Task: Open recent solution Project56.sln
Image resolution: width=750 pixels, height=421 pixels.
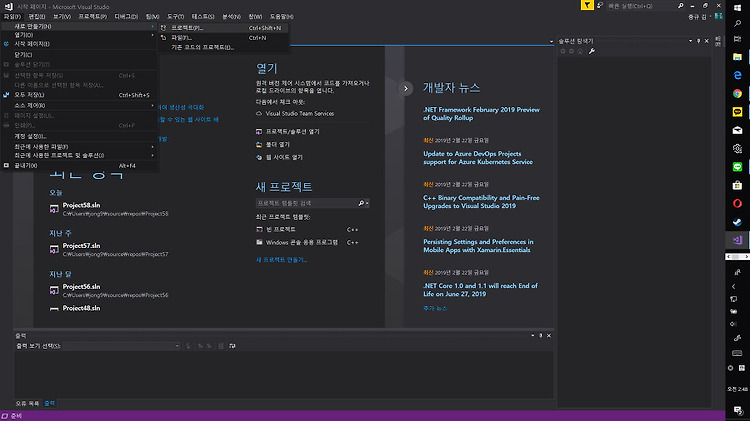Action: (81, 287)
